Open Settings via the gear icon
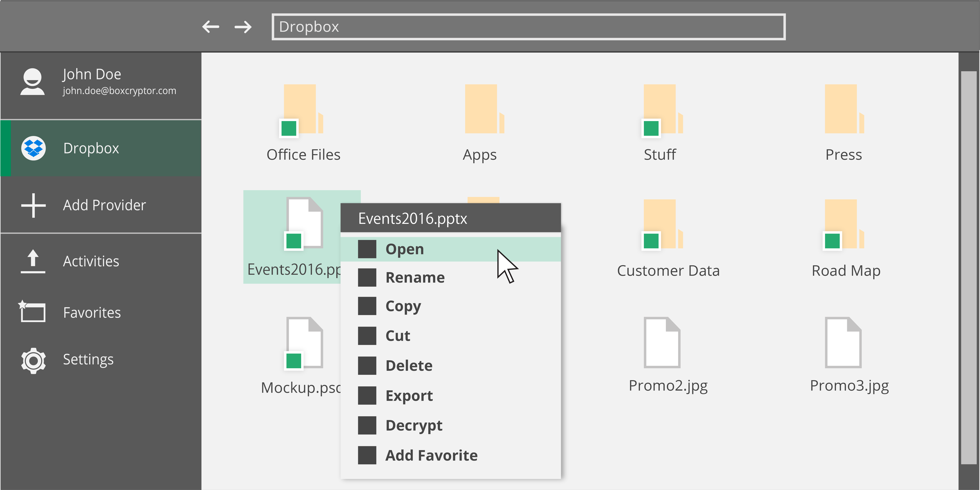The width and height of the screenshot is (980, 490). click(x=33, y=360)
